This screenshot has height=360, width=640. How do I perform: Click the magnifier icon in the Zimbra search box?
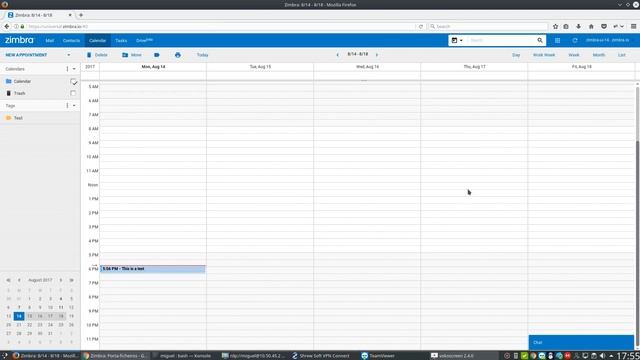pyautogui.click(x=540, y=40)
